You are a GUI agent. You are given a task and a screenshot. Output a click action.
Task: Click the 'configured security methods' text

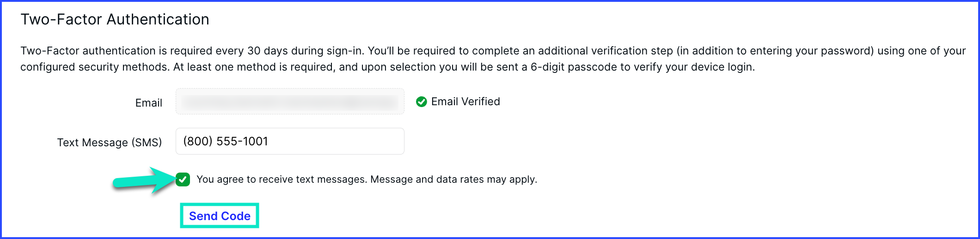click(x=94, y=67)
